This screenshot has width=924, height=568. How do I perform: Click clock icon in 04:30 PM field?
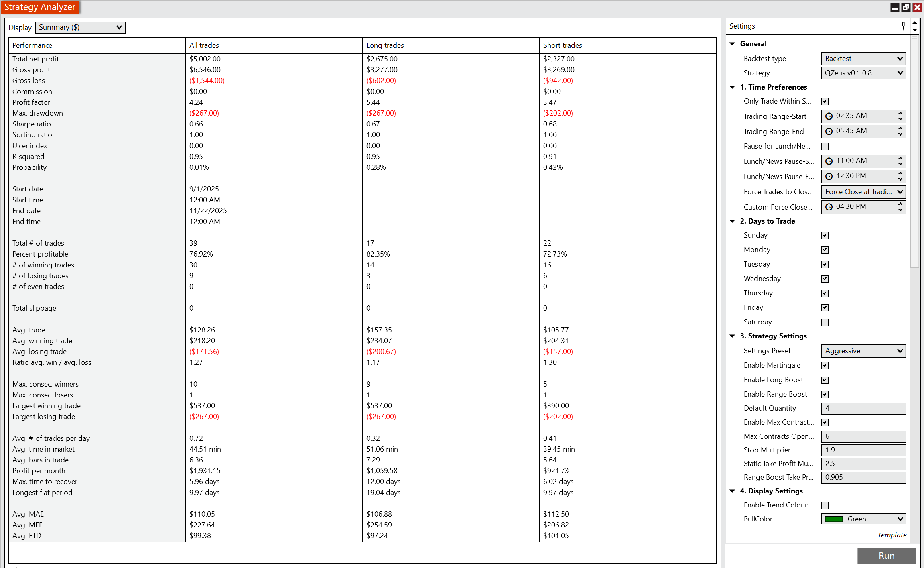click(829, 207)
